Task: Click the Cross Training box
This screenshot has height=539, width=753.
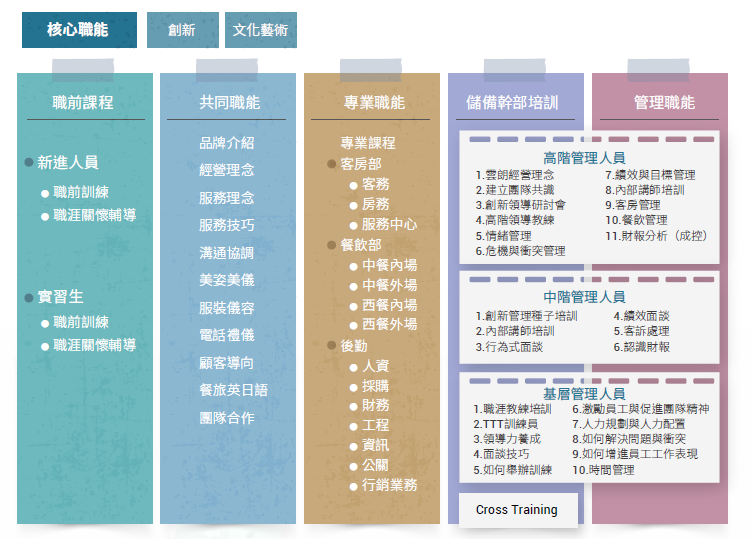Action: 518,510
